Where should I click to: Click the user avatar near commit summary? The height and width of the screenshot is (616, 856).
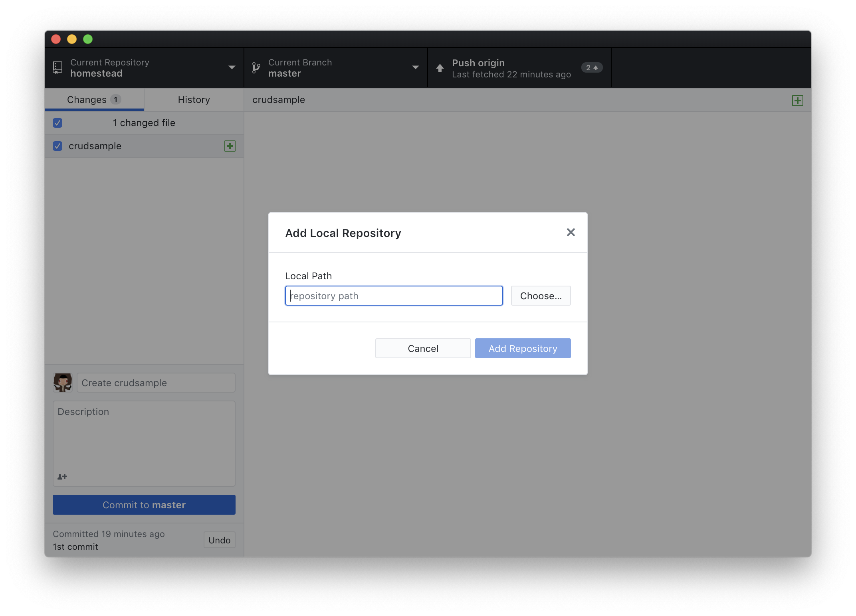(63, 383)
